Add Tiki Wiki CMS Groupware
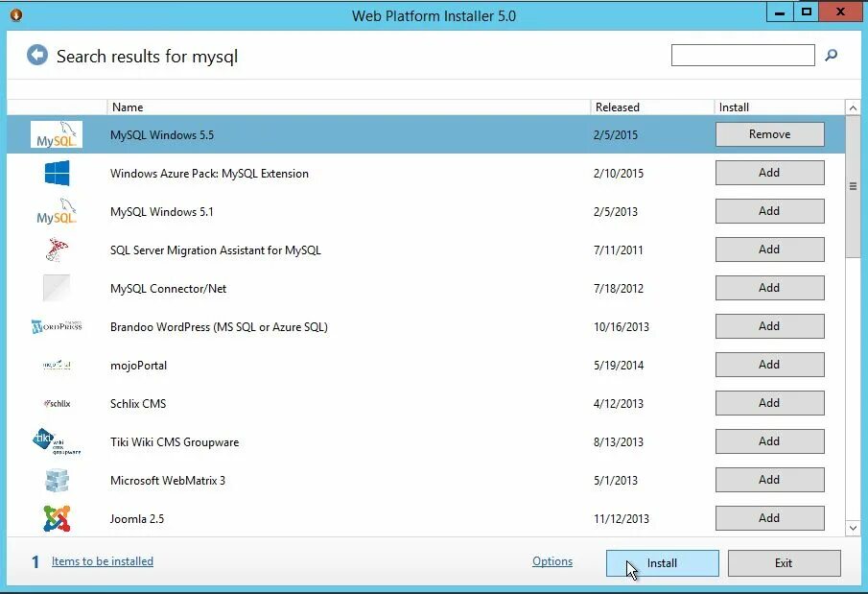 click(x=769, y=441)
